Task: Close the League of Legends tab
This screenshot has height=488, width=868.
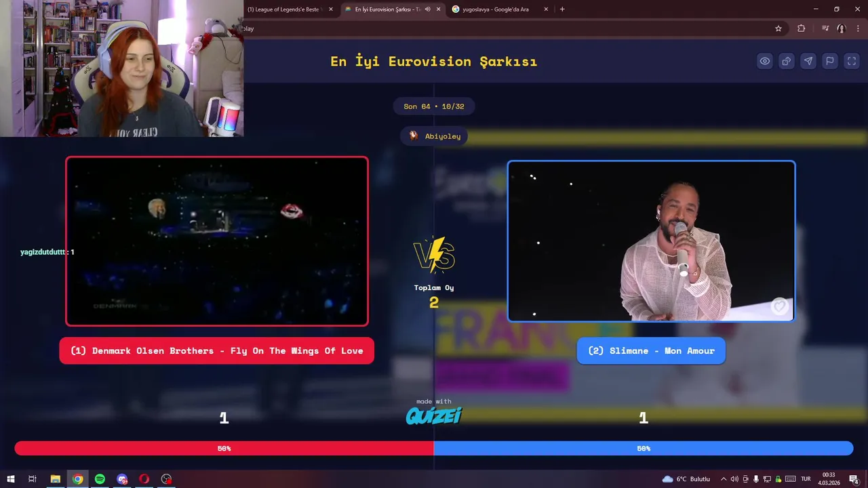Action: pyautogui.click(x=331, y=9)
